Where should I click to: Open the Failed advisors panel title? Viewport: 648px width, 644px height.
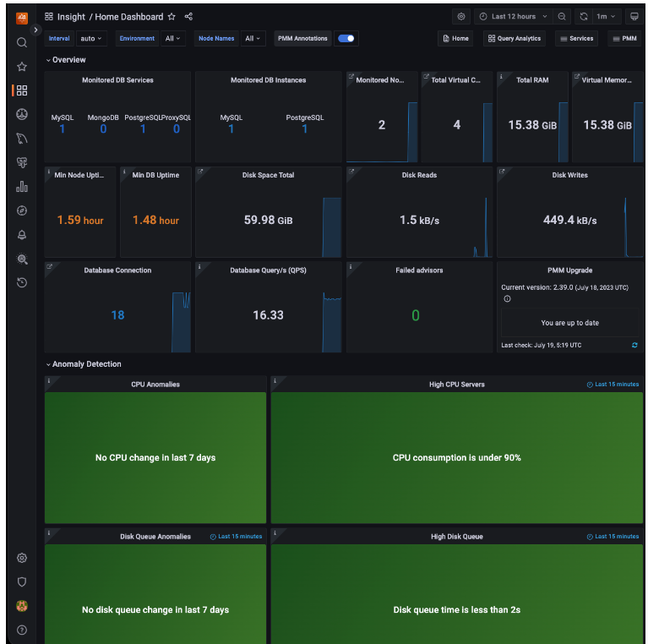tap(419, 270)
